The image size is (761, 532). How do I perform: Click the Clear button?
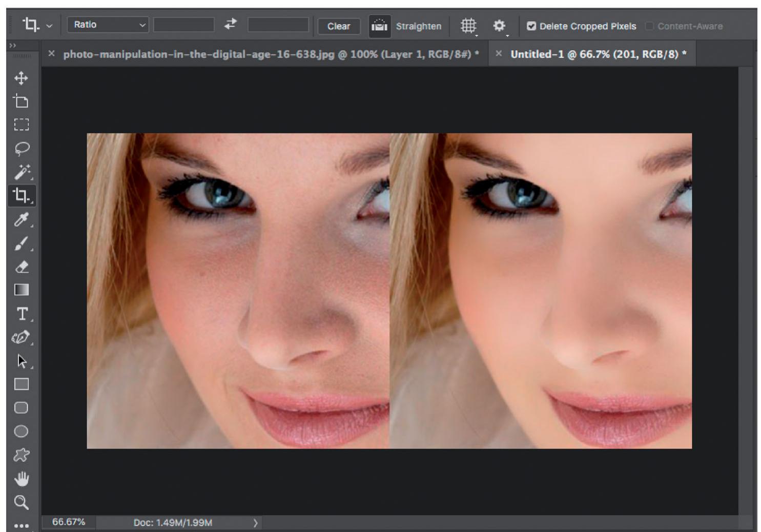(339, 26)
